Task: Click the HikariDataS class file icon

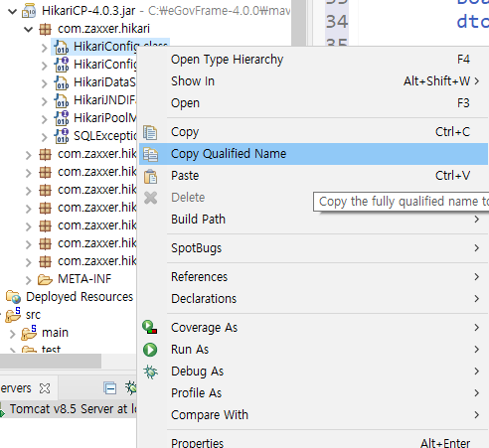Action: click(x=62, y=82)
